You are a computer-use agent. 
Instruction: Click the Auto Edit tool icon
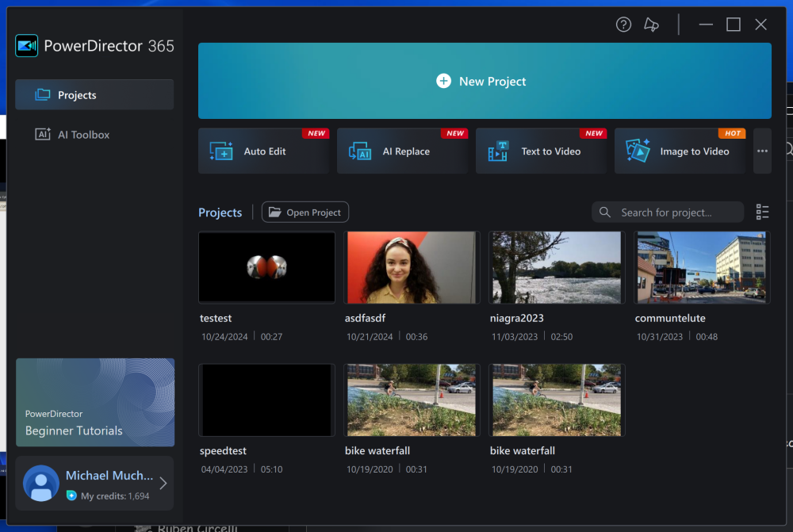click(221, 151)
